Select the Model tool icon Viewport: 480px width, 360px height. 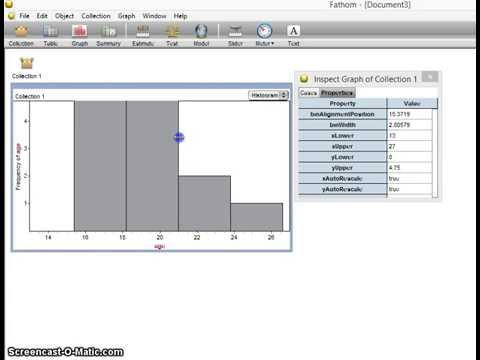pos(201,32)
